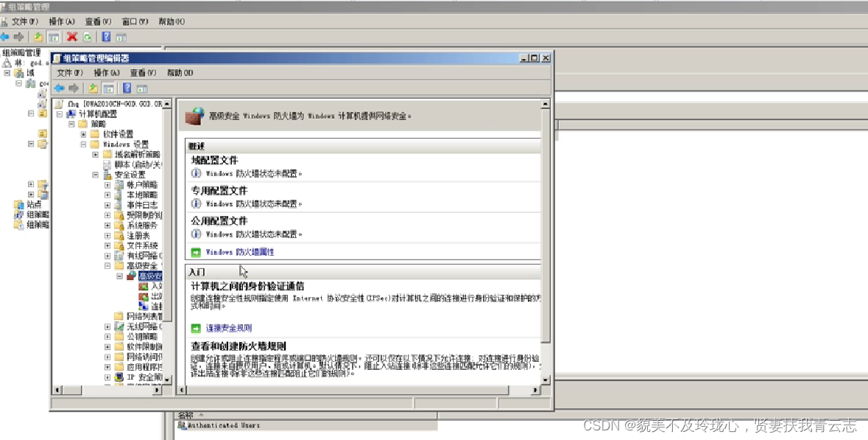Click the 站点 icon in the 组策略管理 tree
868x440 pixels.
click(19, 204)
